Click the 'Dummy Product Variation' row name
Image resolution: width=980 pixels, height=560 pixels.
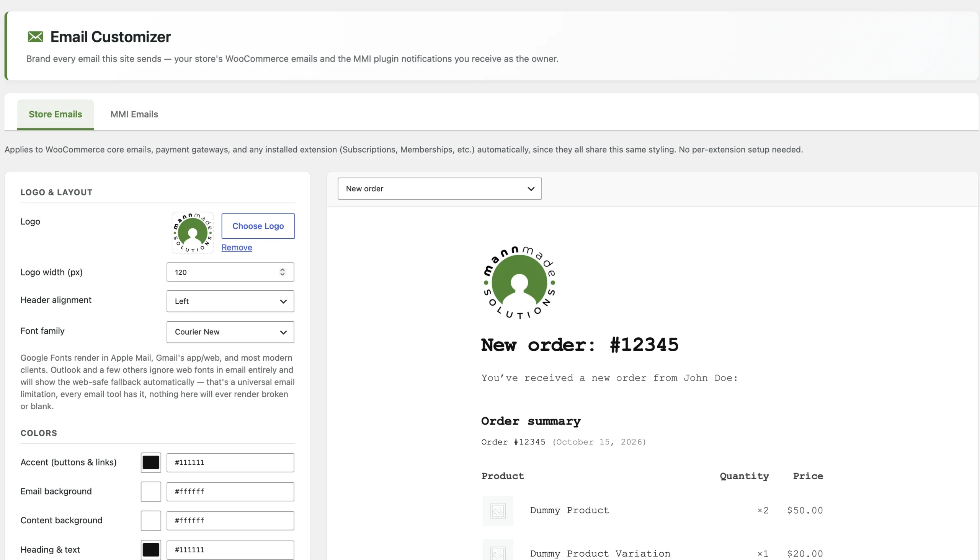(x=600, y=553)
